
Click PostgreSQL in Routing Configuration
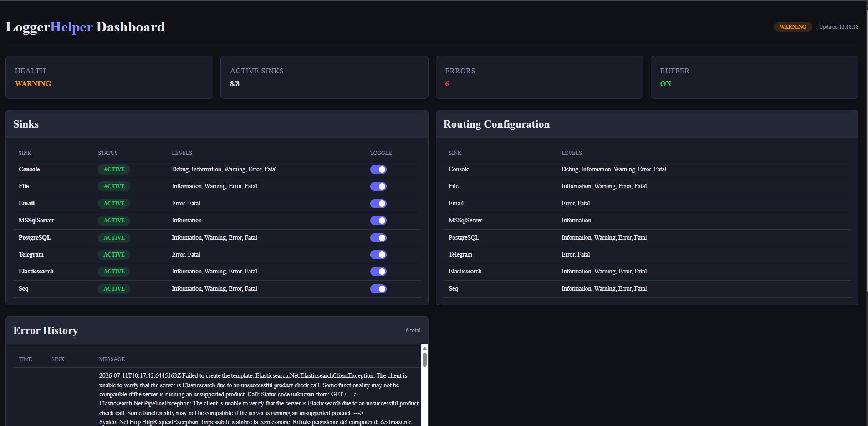point(464,238)
